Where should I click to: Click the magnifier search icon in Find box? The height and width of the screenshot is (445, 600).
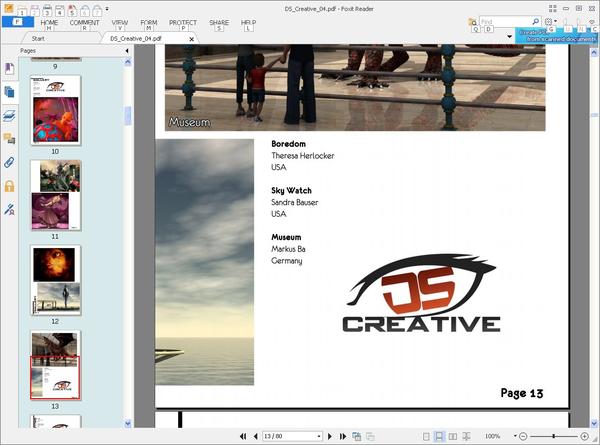coord(536,21)
